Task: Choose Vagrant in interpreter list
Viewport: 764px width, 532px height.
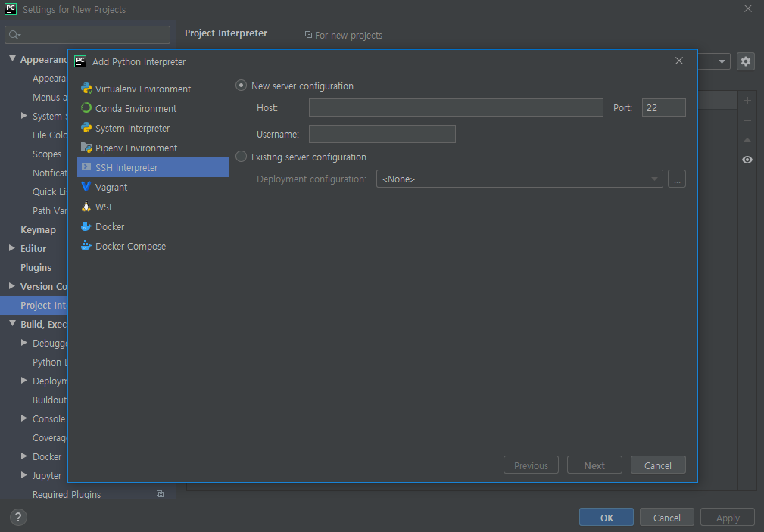Action: [153, 187]
